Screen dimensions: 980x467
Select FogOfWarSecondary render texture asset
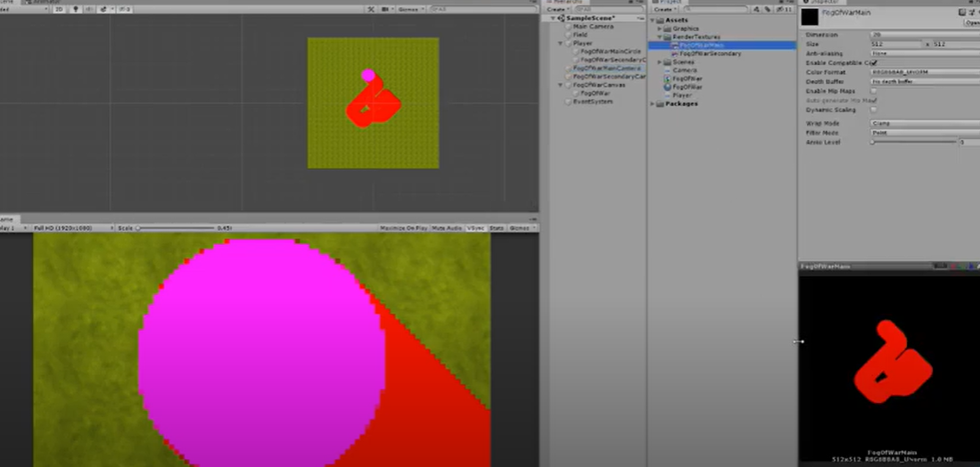pos(710,53)
